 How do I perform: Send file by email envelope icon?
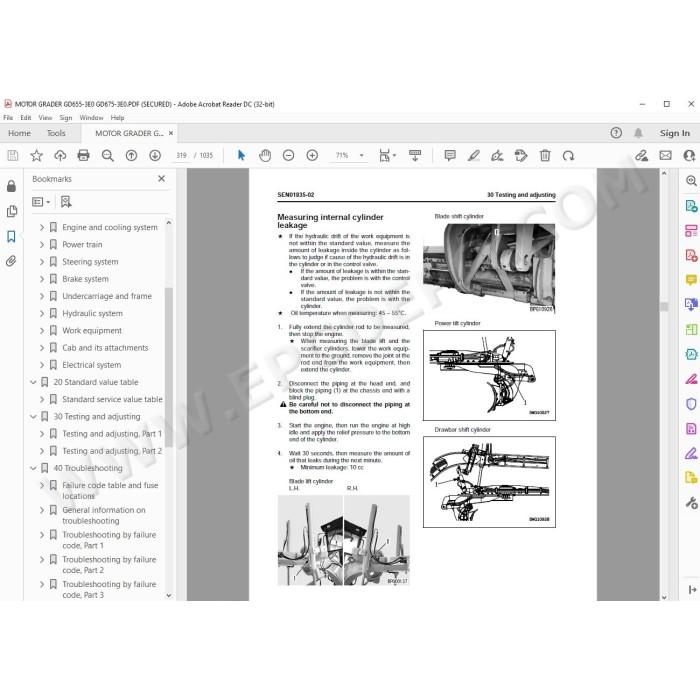(665, 155)
